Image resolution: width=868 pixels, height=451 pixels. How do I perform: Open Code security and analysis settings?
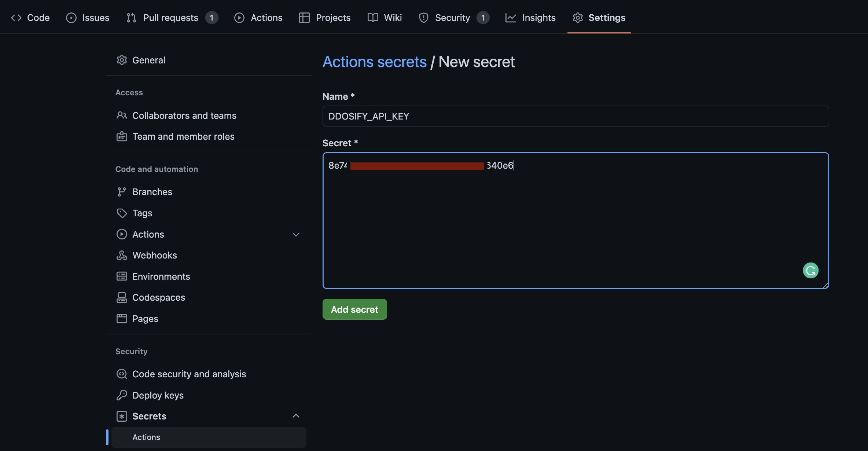pyautogui.click(x=189, y=374)
